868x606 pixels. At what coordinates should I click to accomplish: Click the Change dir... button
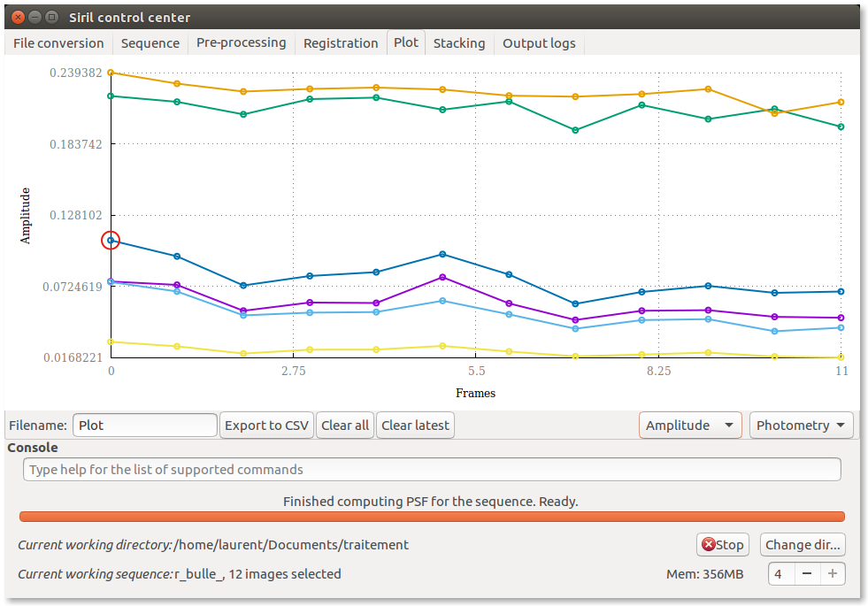[x=803, y=545]
